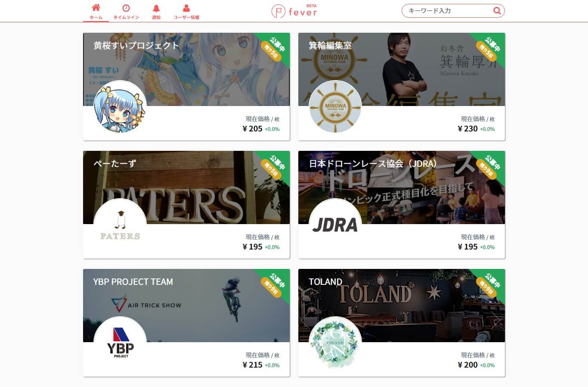The width and height of the screenshot is (588, 387).
Task: Click the ¥230 current price of 箕輪編集室
Action: [x=467, y=128]
